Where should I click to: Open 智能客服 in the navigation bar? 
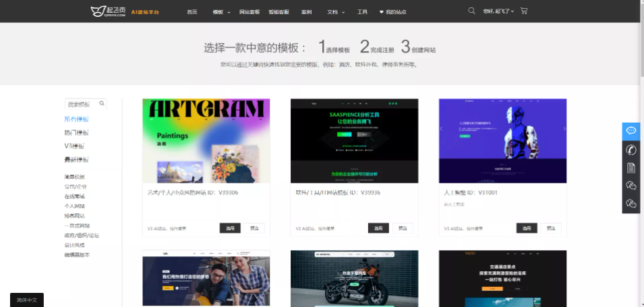(x=279, y=12)
